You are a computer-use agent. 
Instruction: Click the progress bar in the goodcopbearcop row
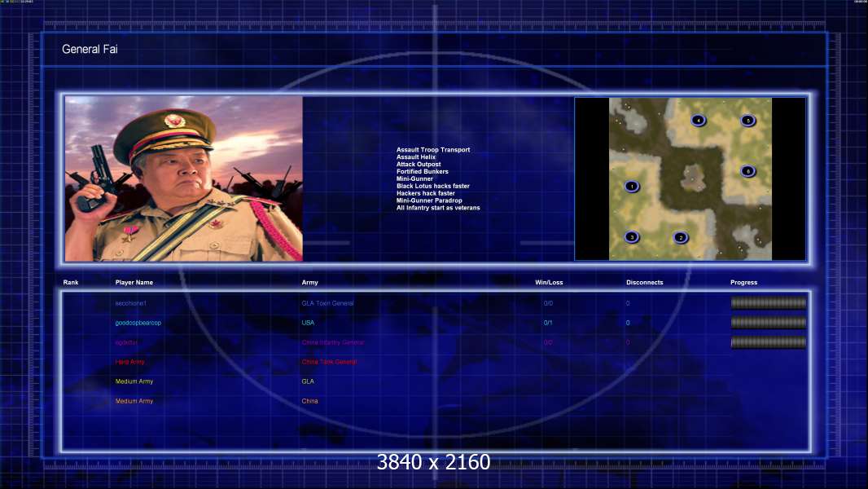pos(769,322)
